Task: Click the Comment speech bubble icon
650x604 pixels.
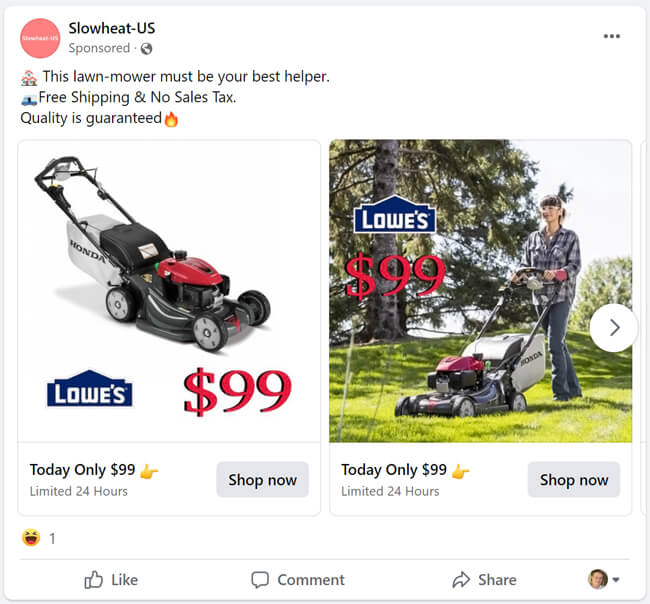Action: point(260,580)
